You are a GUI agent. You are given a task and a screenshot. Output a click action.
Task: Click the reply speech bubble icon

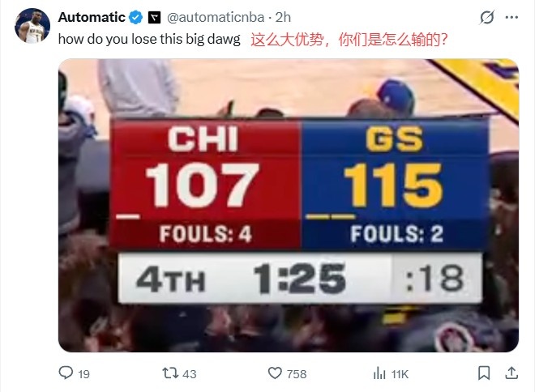pos(66,373)
